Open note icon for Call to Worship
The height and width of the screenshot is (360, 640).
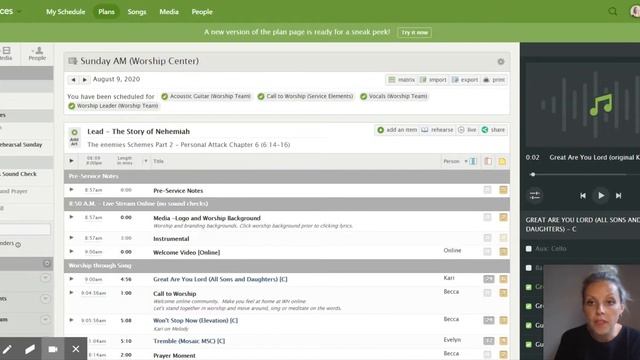[x=503, y=293]
